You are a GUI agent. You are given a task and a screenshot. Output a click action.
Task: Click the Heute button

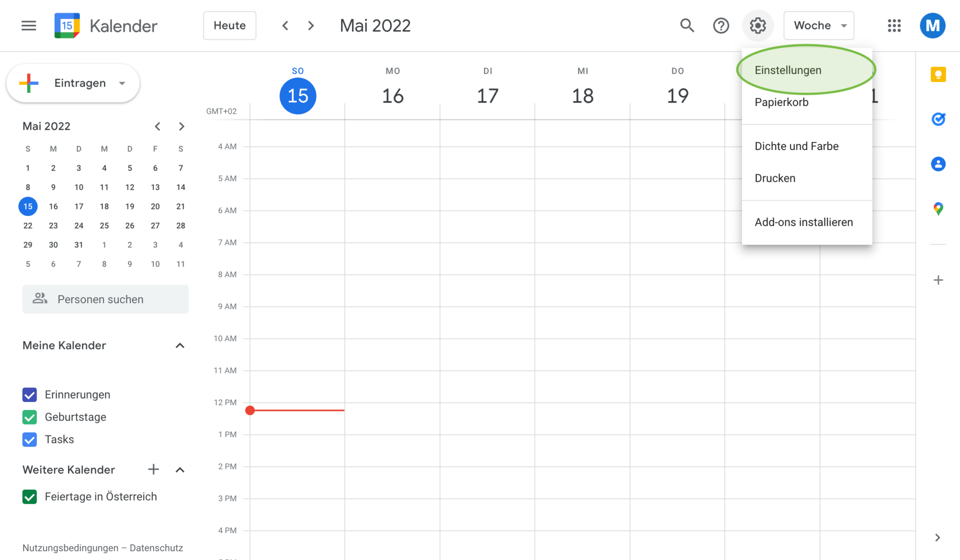click(230, 25)
